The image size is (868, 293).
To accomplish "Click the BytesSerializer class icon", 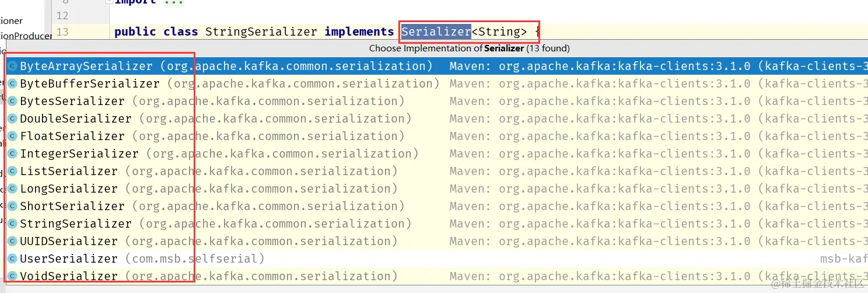I will 12,101.
